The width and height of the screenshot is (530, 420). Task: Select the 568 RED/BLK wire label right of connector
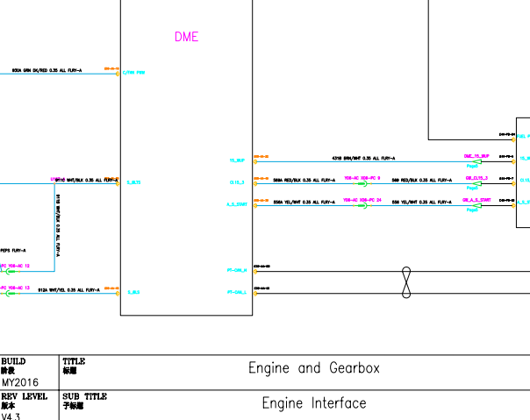(x=421, y=180)
